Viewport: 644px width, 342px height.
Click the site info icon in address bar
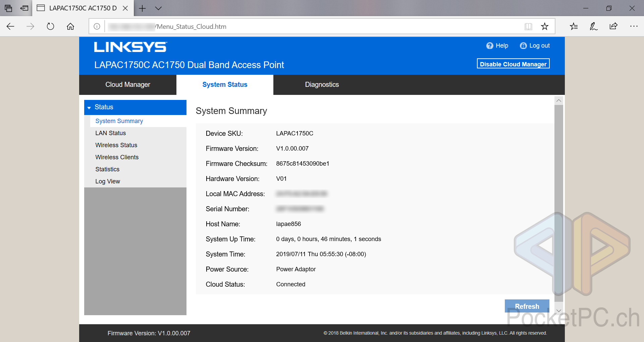coord(97,26)
